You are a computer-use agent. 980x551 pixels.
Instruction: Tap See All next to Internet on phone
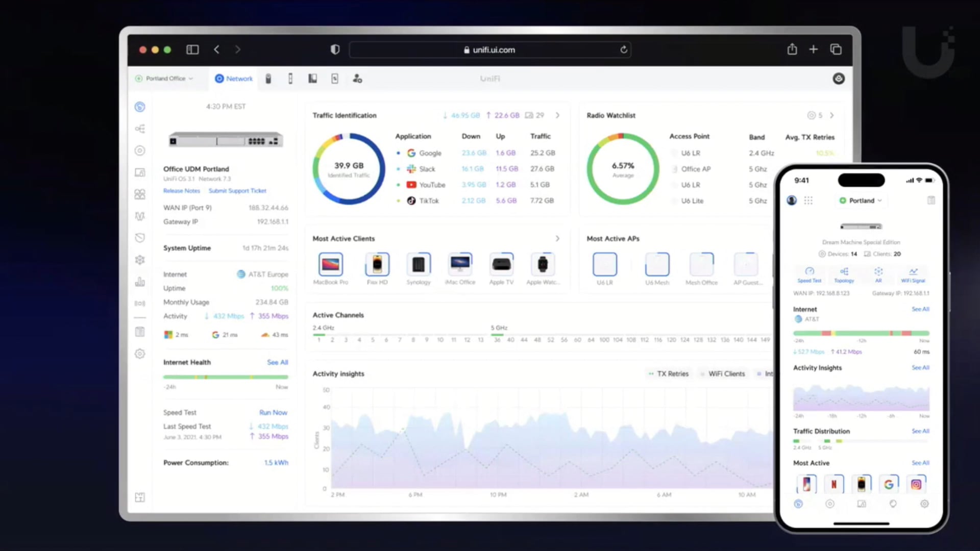click(x=920, y=309)
